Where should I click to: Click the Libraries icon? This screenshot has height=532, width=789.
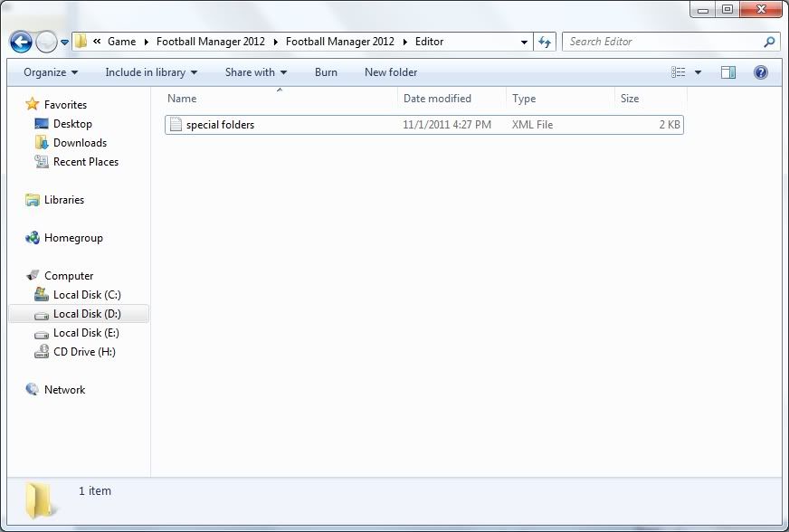click(33, 200)
